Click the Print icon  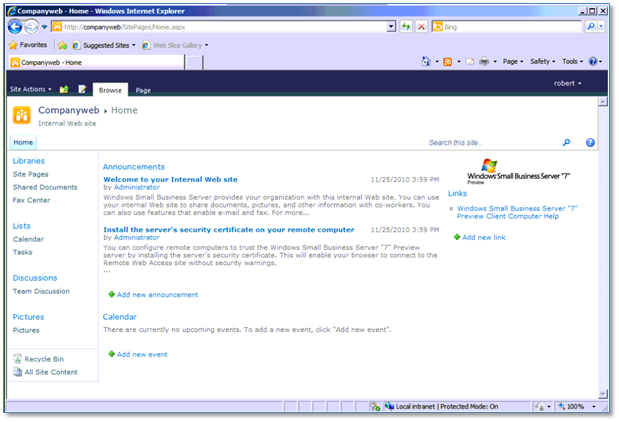(484, 62)
